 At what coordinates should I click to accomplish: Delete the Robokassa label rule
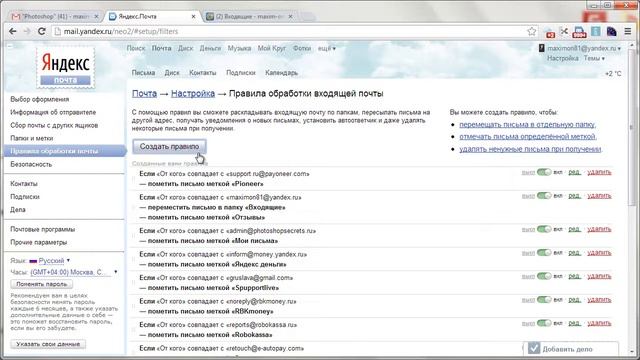pos(599,323)
